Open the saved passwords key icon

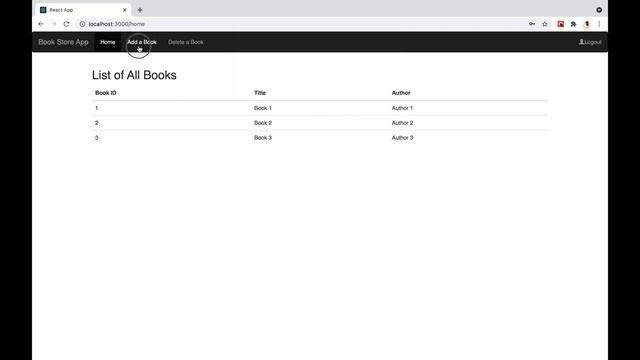coord(532,24)
